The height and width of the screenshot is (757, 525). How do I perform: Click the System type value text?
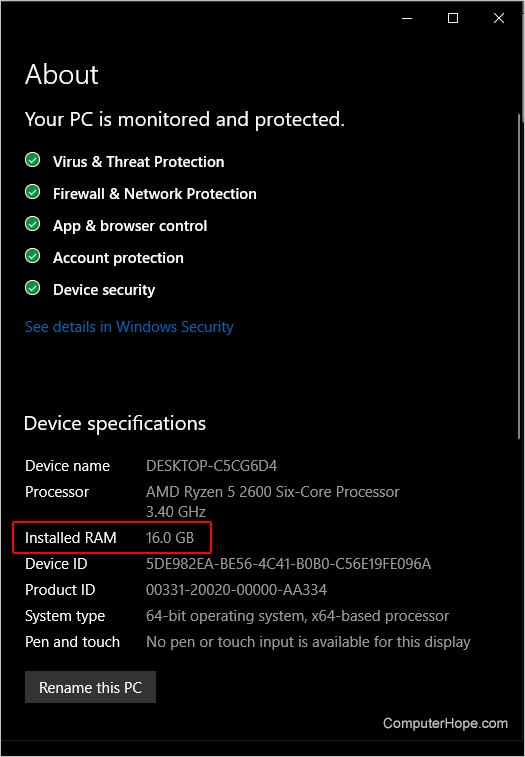pos(298,616)
